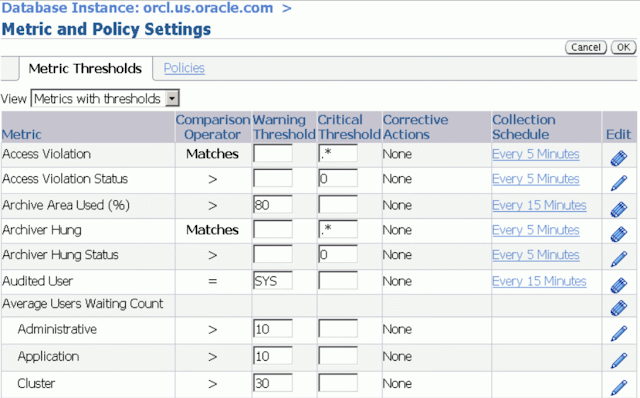Edit the Average Users Waiting Count metric

pos(619,308)
